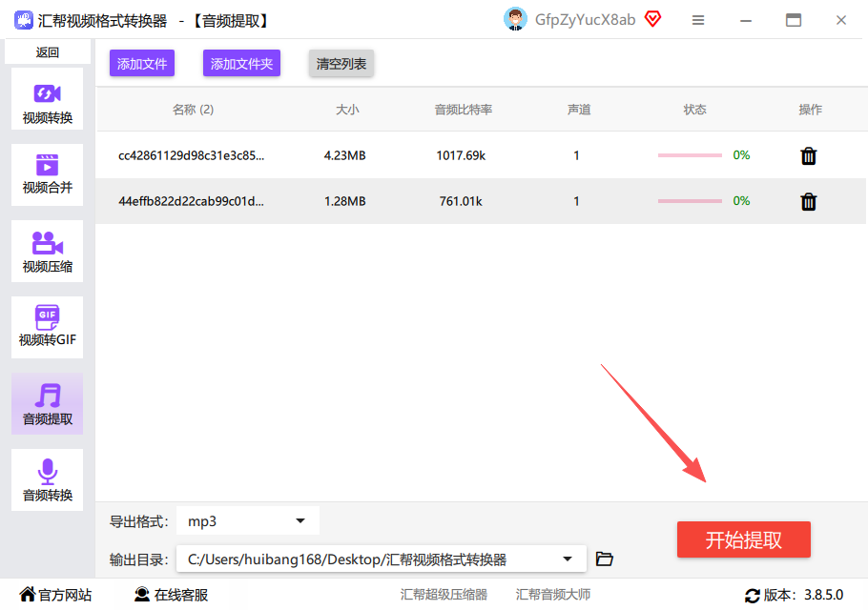868x610 pixels.
Task: Click the 添加文件 button
Action: [x=142, y=64]
